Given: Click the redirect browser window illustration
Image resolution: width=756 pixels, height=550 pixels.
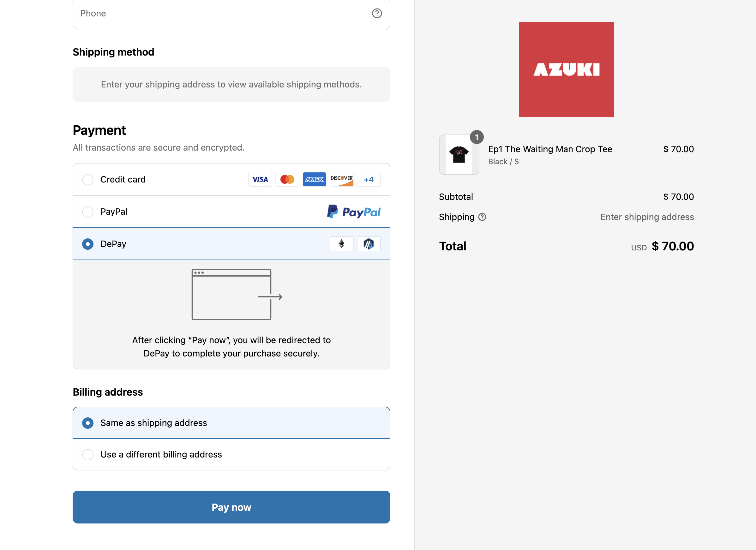Looking at the screenshot, I should click(237, 295).
